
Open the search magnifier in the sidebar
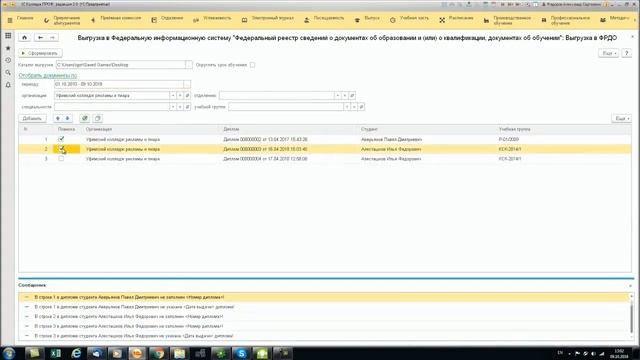coord(8,72)
